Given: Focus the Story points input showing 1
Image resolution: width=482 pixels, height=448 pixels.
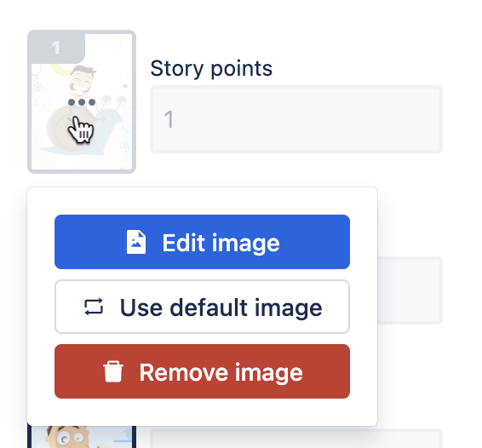Looking at the screenshot, I should (x=296, y=119).
